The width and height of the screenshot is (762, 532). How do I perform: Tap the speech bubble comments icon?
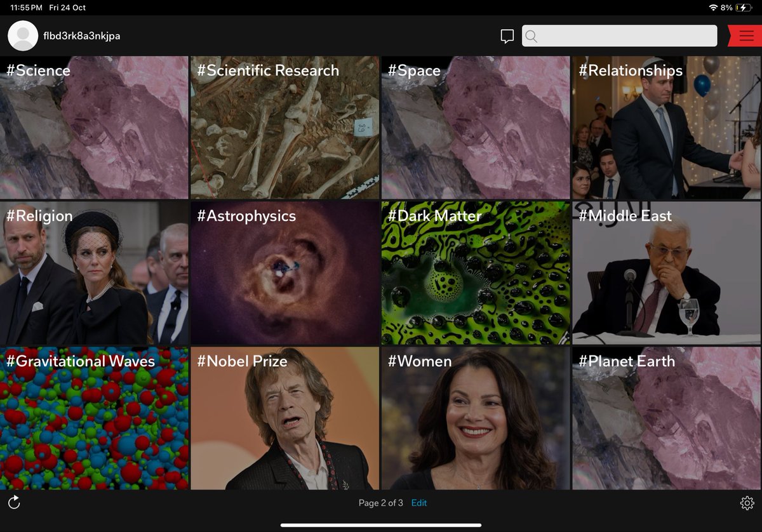coord(507,36)
